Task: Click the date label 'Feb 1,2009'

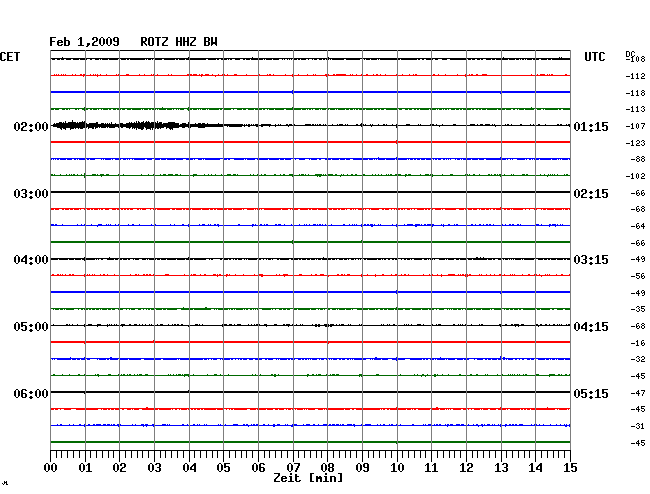Action: 84,42
